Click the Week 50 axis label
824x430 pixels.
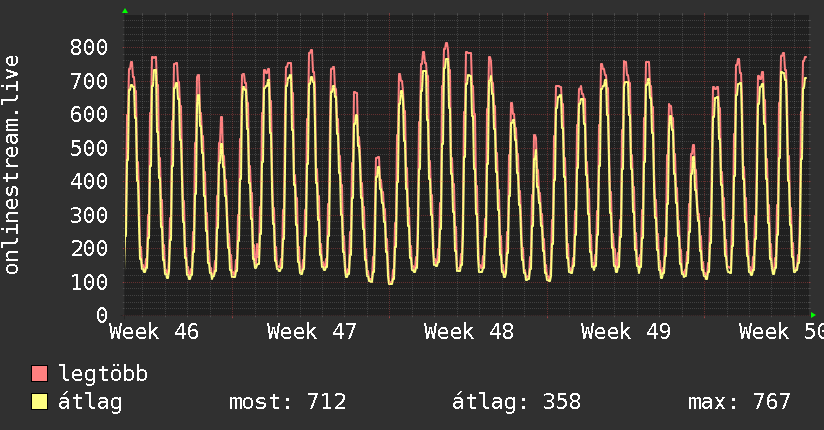(780, 332)
